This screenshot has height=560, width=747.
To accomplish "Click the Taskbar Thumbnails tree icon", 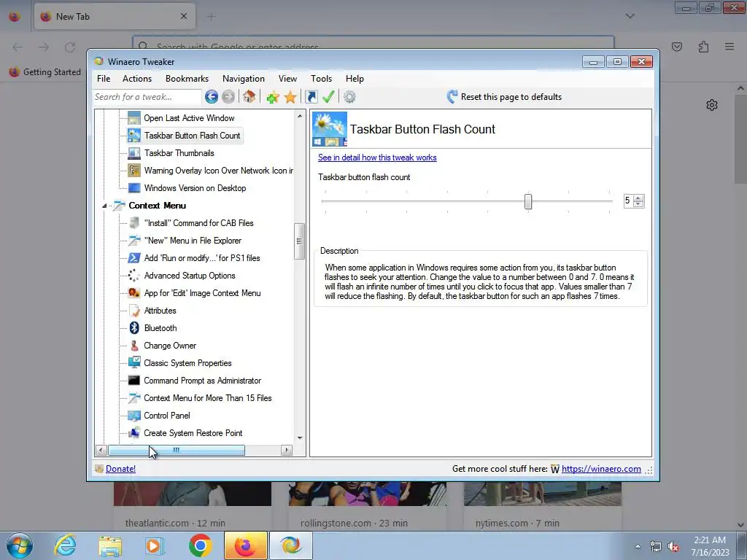I will click(x=134, y=153).
